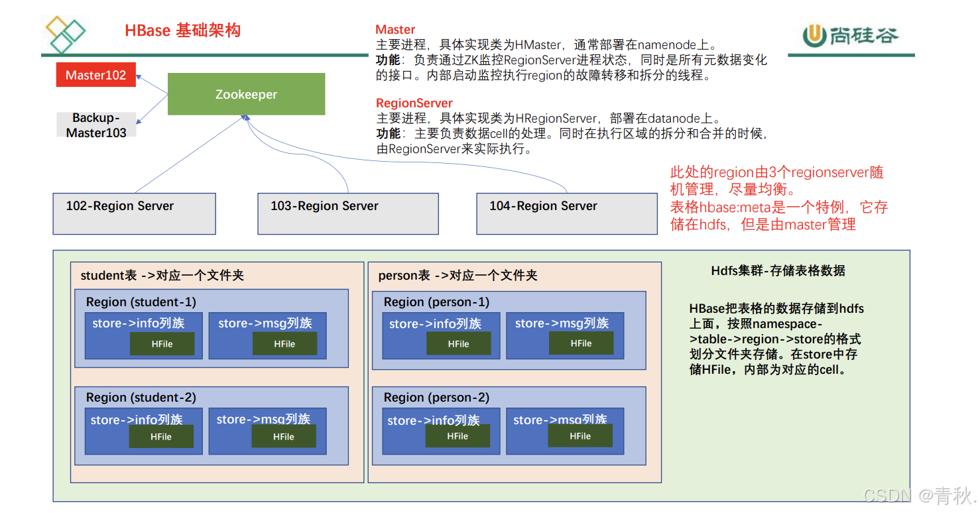Viewport: 980px width, 513px height.
Task: Select the 104-Region Server box
Action: 566,213
